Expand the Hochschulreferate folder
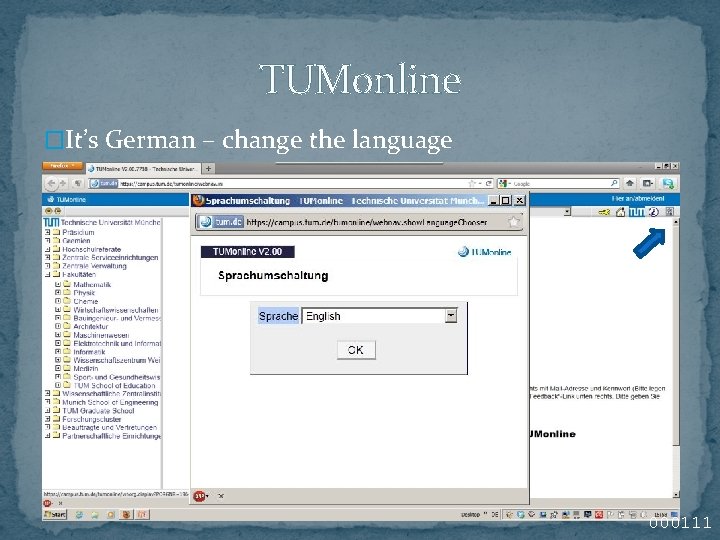 click(x=47, y=249)
